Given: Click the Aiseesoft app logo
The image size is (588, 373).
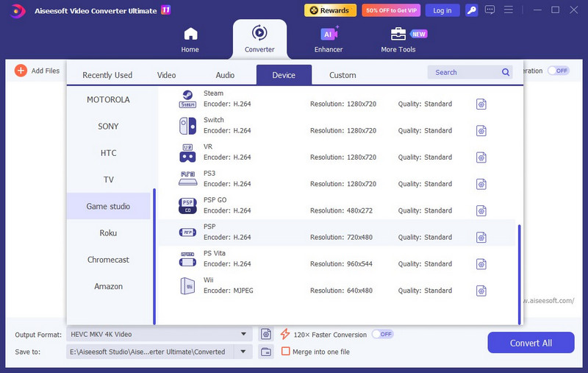Looking at the screenshot, I should tap(17, 10).
